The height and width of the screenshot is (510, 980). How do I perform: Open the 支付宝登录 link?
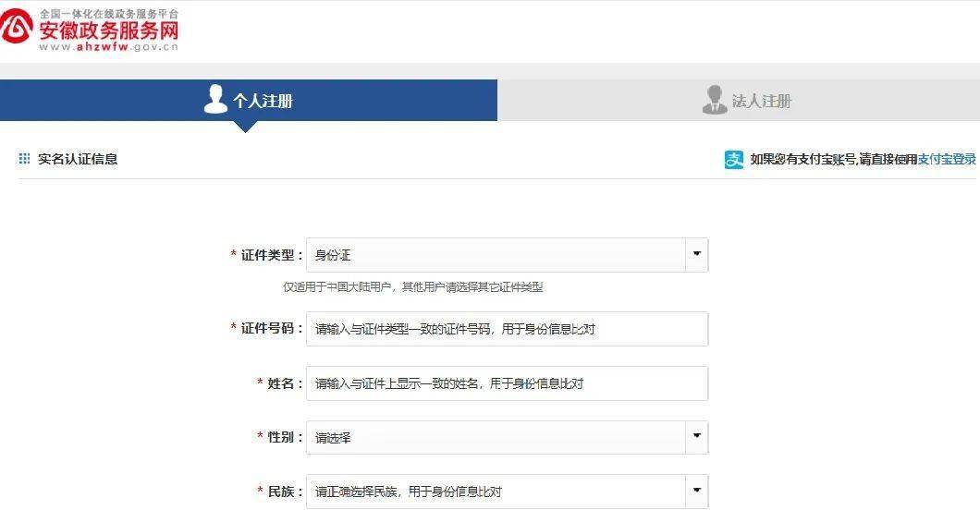pyautogui.click(x=946, y=159)
